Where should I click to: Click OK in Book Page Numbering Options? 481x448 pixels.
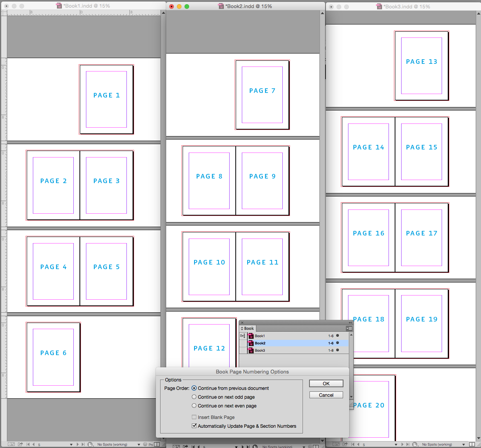[x=326, y=383]
